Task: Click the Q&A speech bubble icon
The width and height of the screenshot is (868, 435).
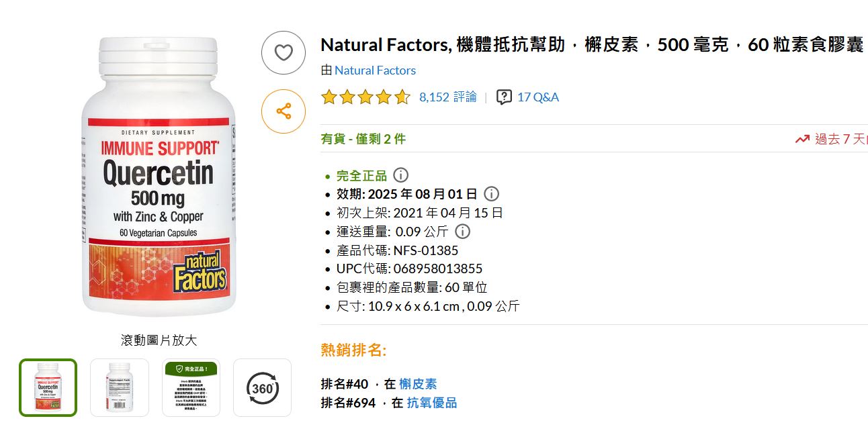Action: point(504,97)
